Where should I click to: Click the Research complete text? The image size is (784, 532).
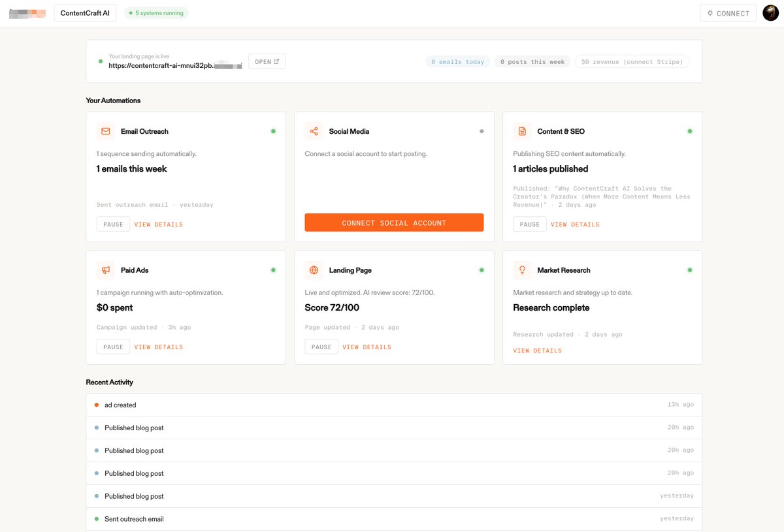[551, 307]
